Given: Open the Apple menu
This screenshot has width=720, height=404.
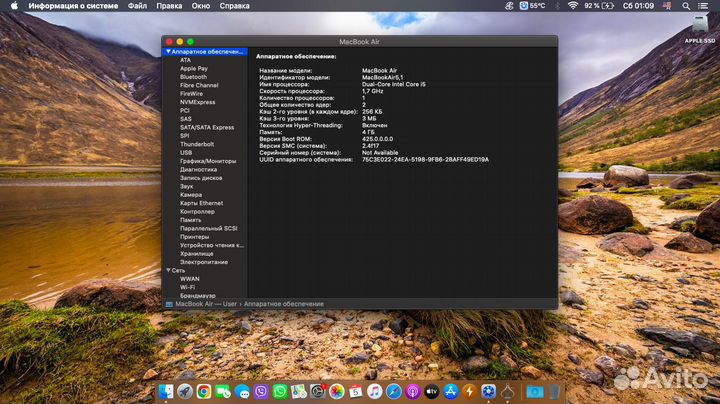Looking at the screenshot, I should point(14,6).
